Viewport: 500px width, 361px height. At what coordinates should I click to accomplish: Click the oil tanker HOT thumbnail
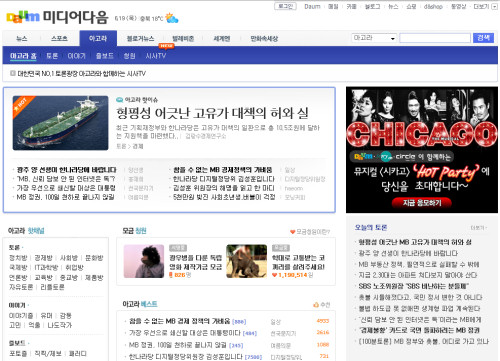coord(60,123)
